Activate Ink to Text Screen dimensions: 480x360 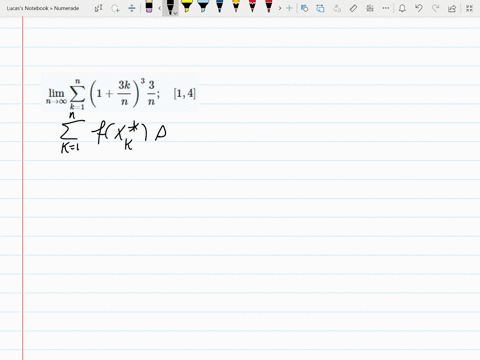tap(337, 8)
